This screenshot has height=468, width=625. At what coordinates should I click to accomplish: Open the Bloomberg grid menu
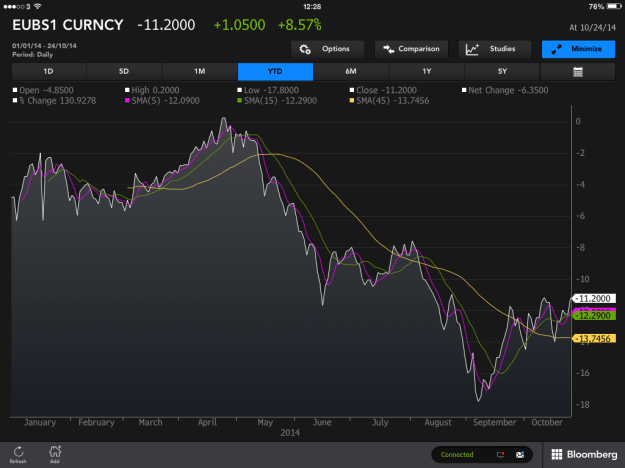pyautogui.click(x=584, y=454)
